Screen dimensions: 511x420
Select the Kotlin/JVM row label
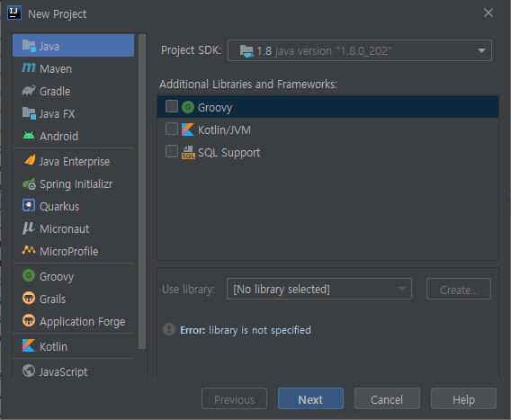point(224,130)
